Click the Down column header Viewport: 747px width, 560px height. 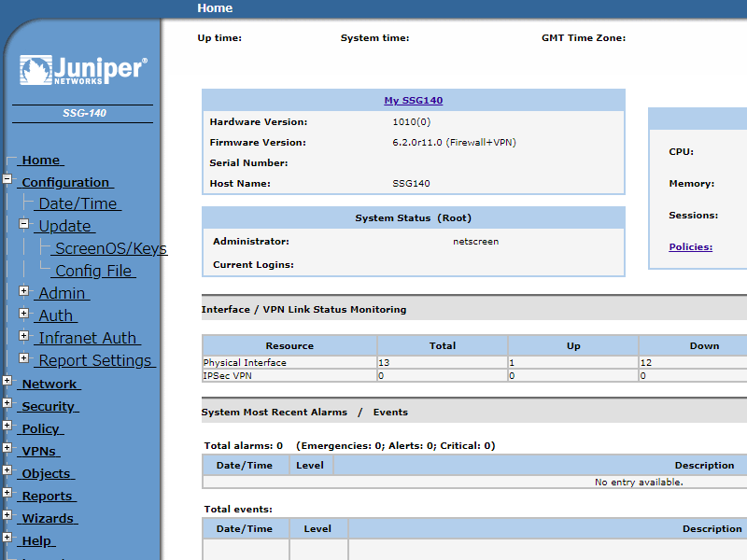[705, 345]
